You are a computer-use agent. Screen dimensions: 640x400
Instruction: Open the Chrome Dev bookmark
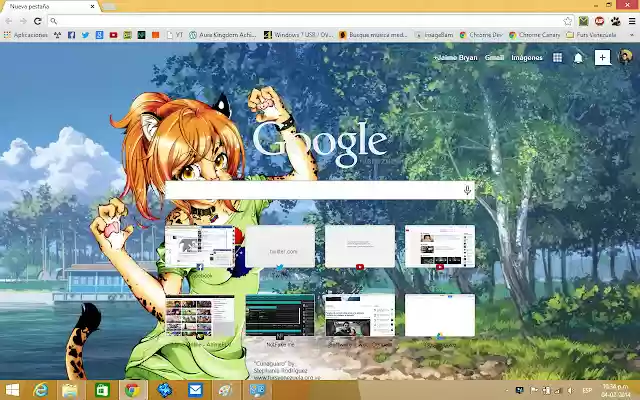coord(481,35)
